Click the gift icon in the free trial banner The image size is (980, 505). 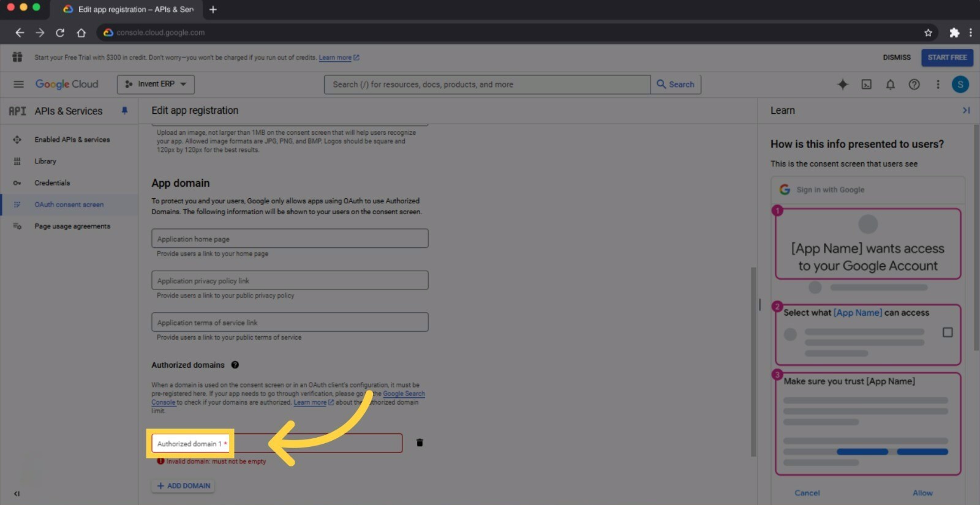click(x=17, y=57)
